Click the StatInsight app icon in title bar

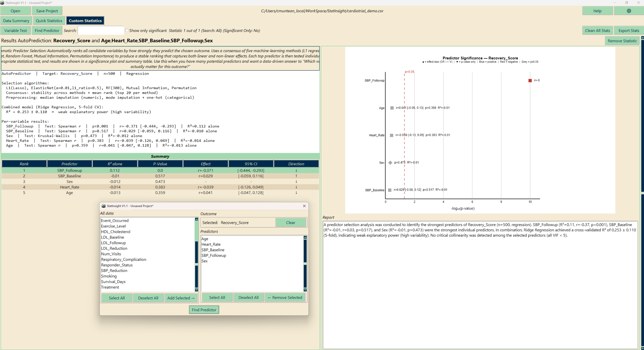(x=3, y=3)
